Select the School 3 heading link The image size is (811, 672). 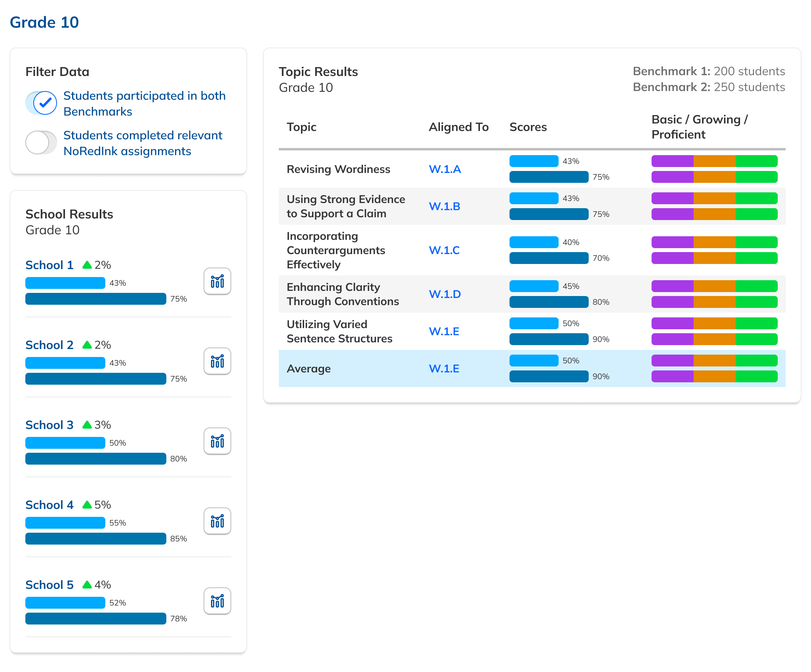(49, 425)
